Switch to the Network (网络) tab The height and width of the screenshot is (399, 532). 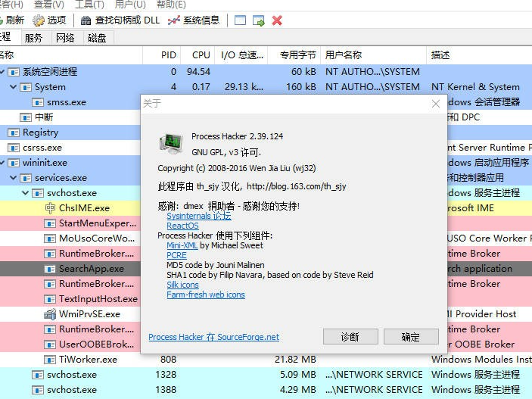[65, 38]
